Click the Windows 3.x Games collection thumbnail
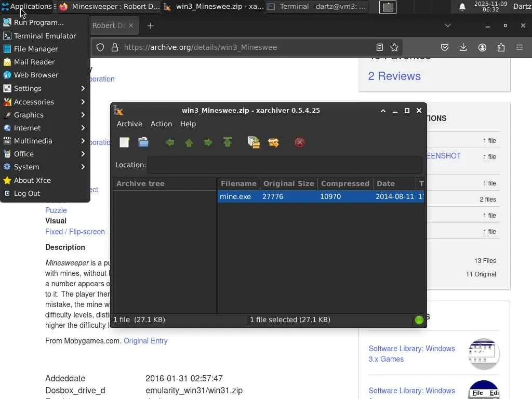532x399 pixels. click(x=484, y=354)
